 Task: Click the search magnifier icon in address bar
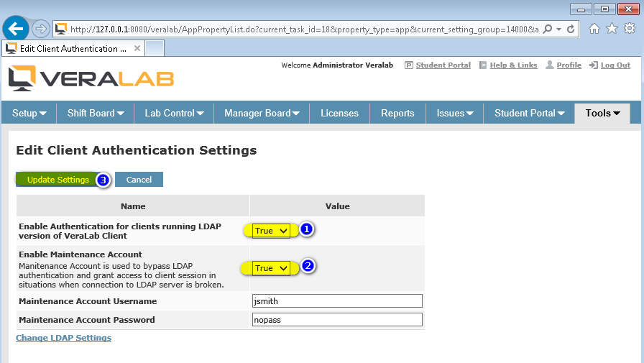548,29
